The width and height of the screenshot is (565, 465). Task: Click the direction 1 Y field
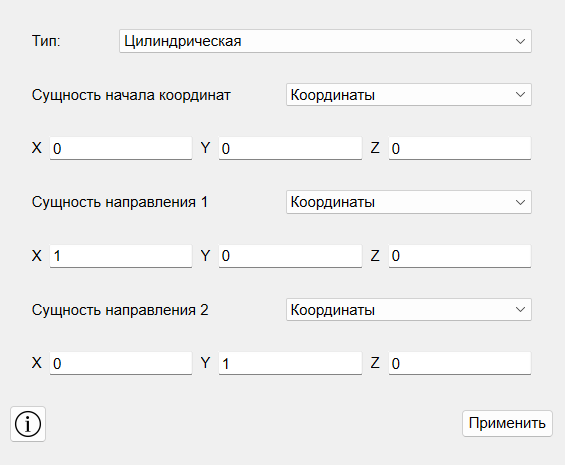pos(290,256)
